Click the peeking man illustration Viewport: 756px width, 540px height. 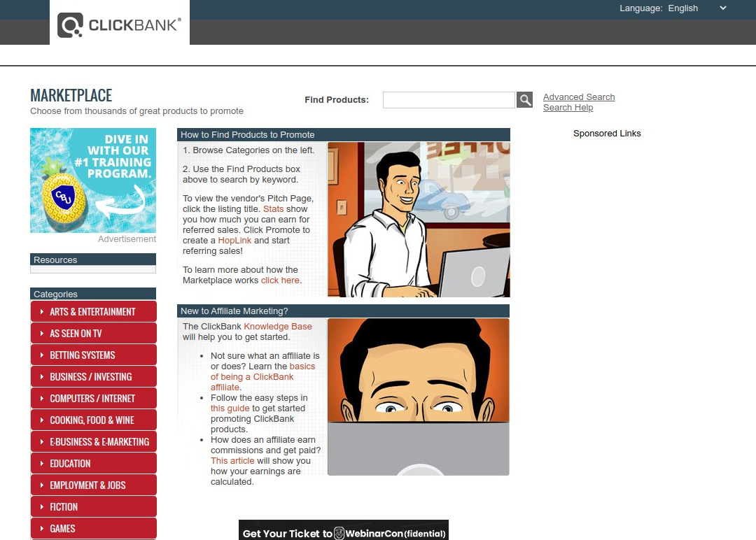[419, 397]
